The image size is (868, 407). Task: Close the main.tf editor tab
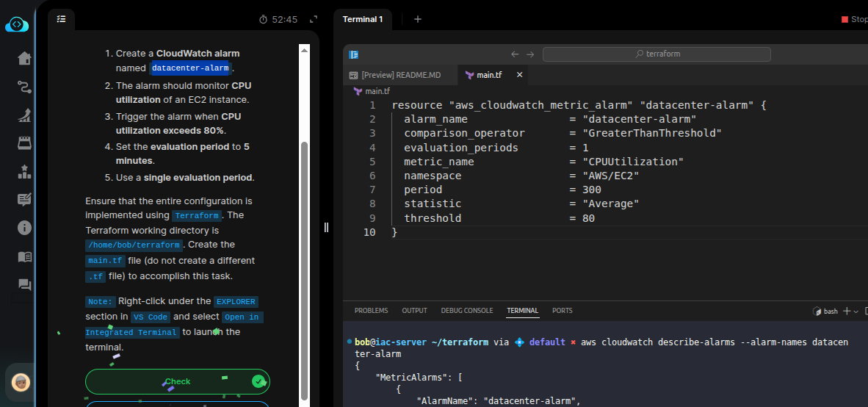[519, 75]
